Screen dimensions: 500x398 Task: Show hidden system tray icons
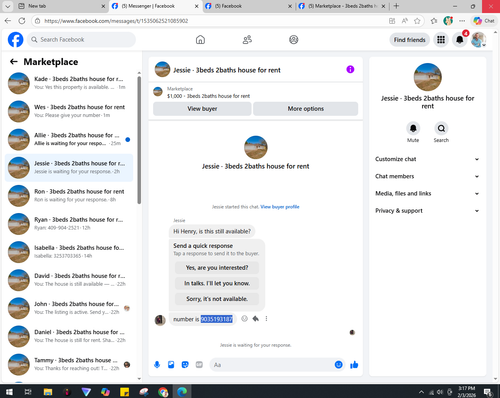421,392
